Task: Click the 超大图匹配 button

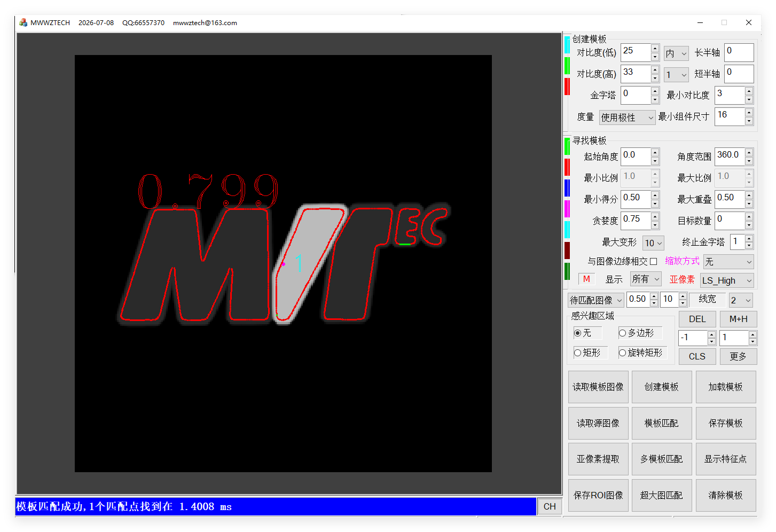Action: click(662, 495)
